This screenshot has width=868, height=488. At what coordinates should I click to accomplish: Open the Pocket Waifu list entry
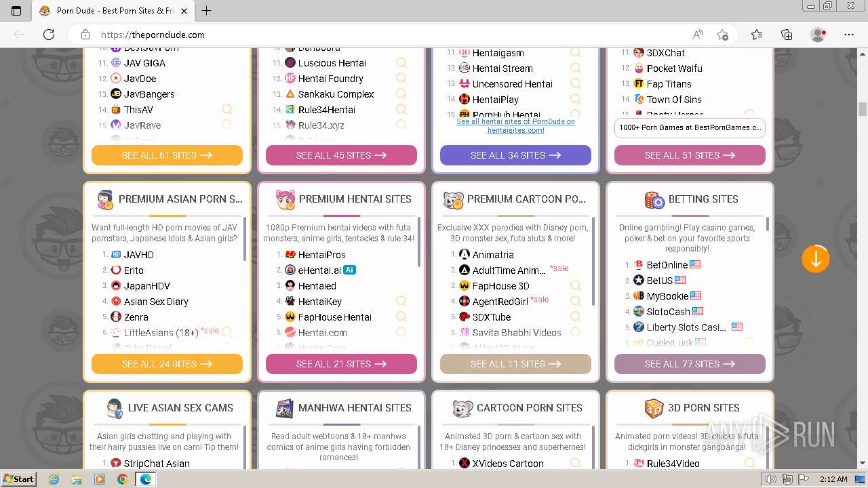(674, 68)
